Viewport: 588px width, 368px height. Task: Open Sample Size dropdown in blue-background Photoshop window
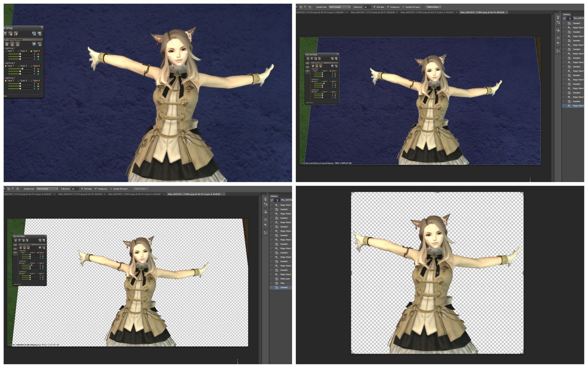[x=340, y=7]
